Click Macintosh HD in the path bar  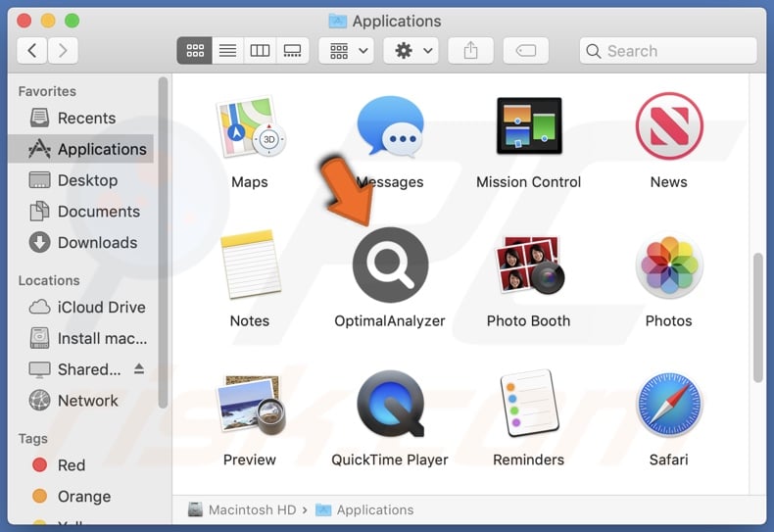242,509
